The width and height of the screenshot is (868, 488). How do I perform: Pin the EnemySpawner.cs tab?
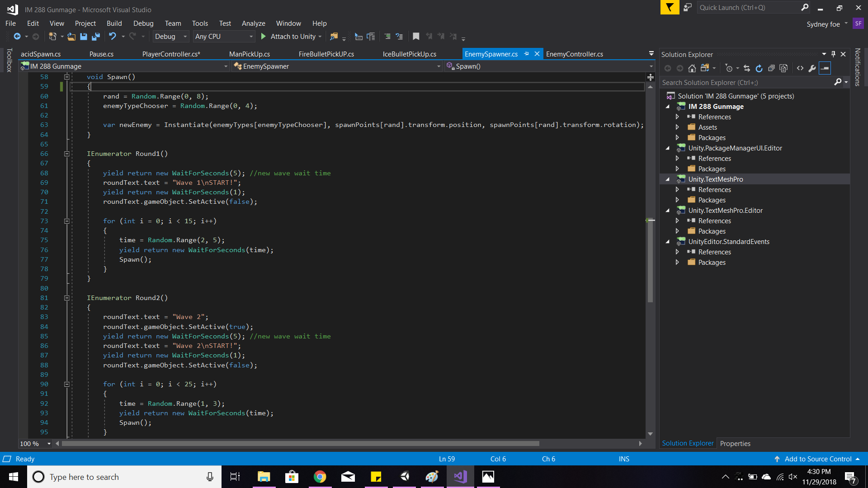(x=526, y=54)
